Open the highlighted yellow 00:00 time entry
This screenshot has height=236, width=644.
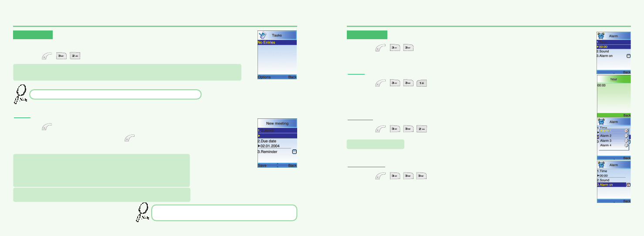[603, 47]
